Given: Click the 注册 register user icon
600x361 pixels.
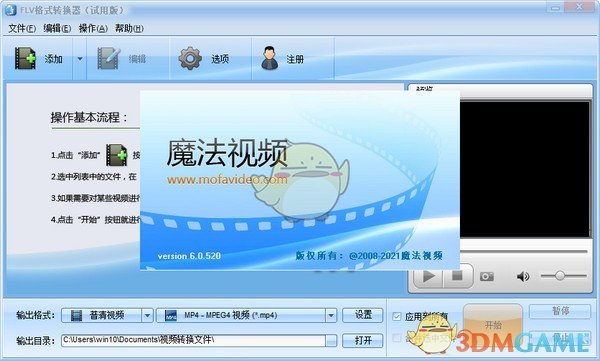Looking at the screenshot, I should click(270, 58).
